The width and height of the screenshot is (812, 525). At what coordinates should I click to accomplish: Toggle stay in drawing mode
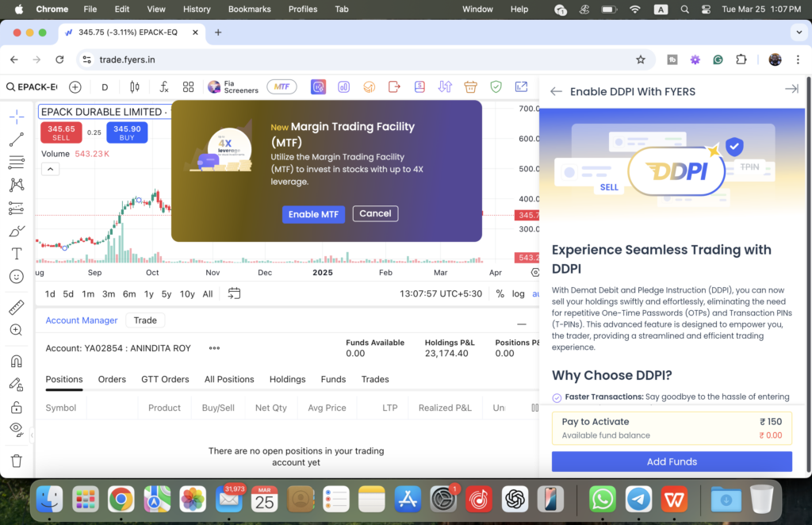pyautogui.click(x=17, y=384)
